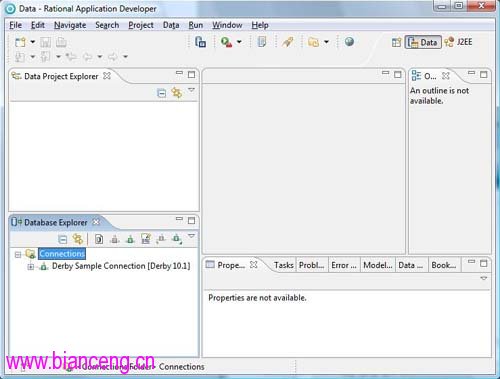Open the Run menu
500x379 pixels.
tap(196, 25)
